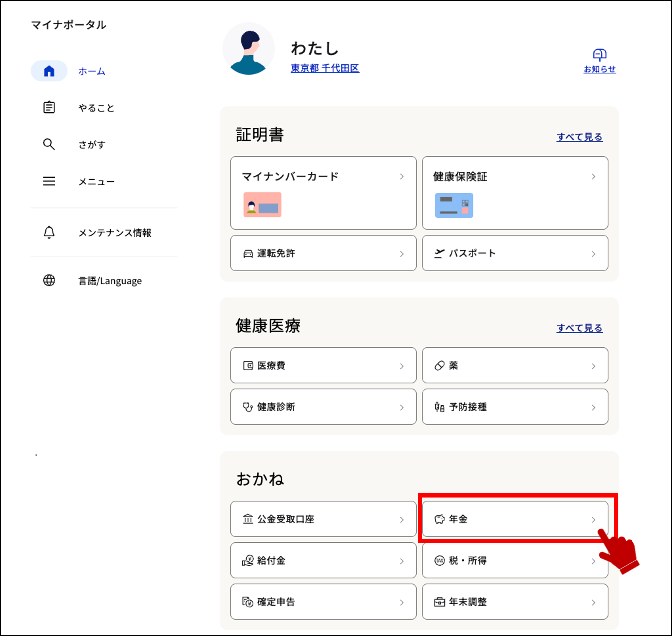The image size is (672, 636).
Task: Click the 健康保険証 label text
Action: 460,177
